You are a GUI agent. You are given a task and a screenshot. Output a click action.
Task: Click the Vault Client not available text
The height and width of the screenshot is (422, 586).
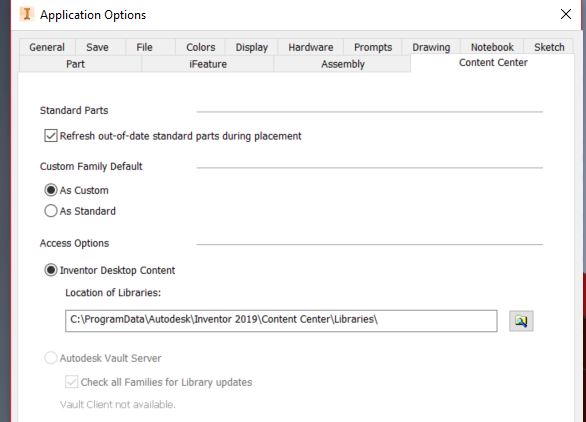(x=118, y=404)
